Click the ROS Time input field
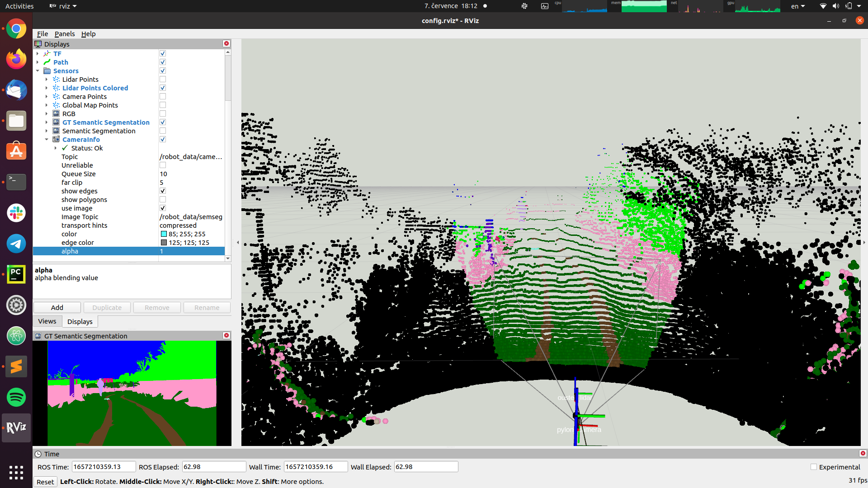Screen dimensions: 868x488 coord(104,467)
